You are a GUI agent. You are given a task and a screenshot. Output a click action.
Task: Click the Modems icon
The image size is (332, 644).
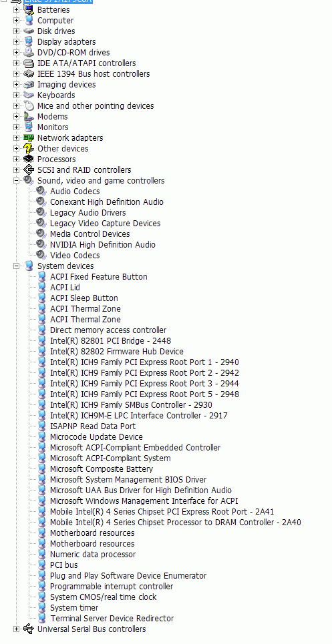(x=28, y=116)
